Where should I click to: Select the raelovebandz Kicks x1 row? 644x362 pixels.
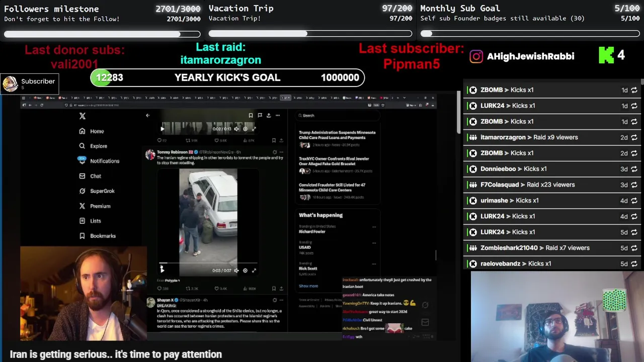click(552, 263)
